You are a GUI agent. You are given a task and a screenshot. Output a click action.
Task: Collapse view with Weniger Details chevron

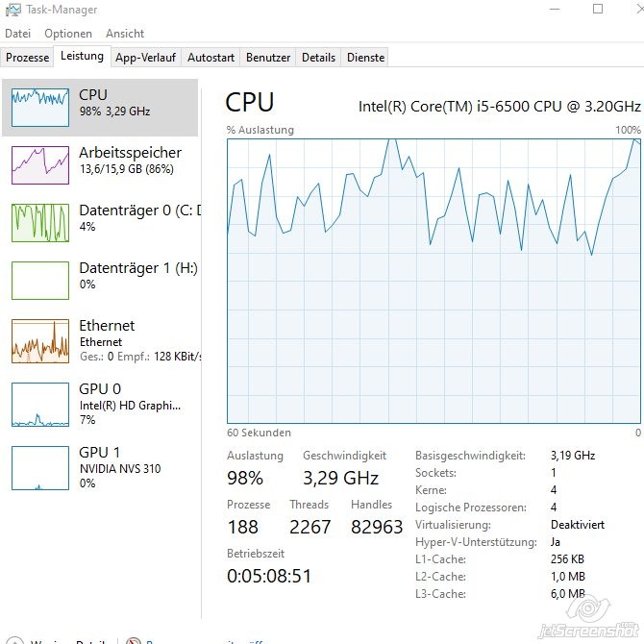pos(13,642)
